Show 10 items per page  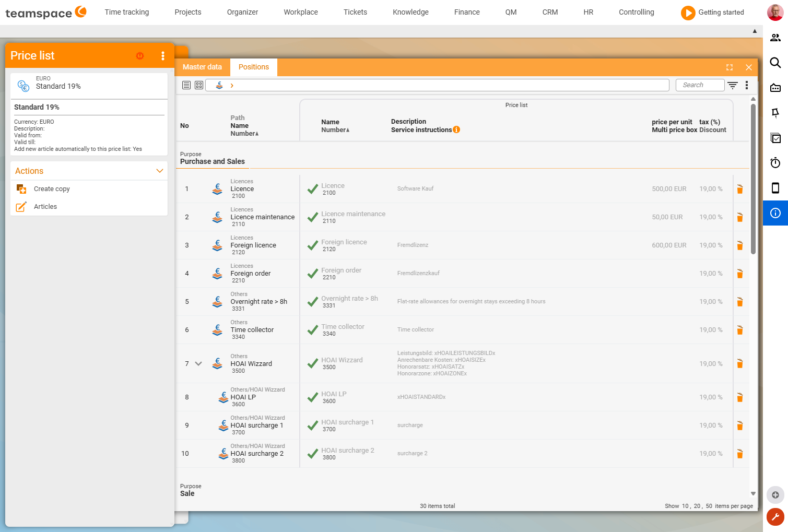[685, 506]
